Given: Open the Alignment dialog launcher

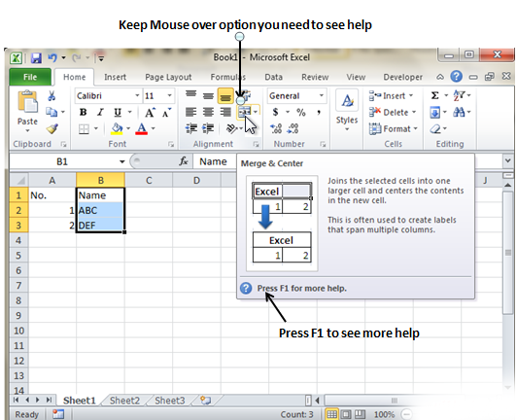Looking at the screenshot, I should point(256,144).
